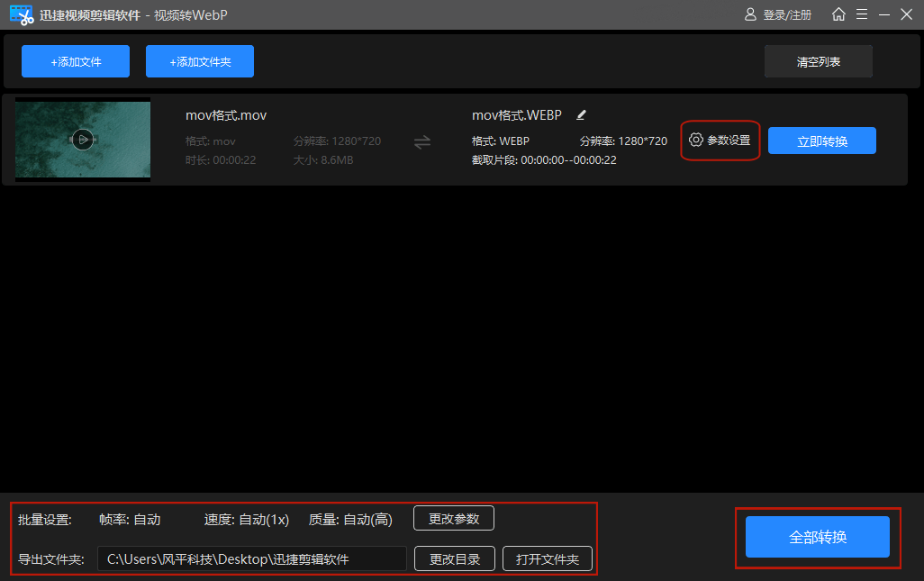Click the export folder path field

(x=251, y=558)
